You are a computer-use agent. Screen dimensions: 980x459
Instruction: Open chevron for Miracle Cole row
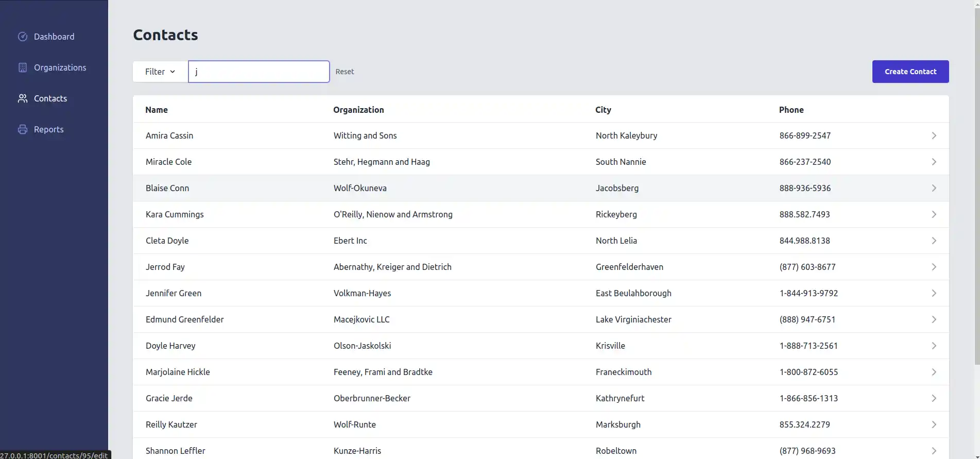click(934, 162)
